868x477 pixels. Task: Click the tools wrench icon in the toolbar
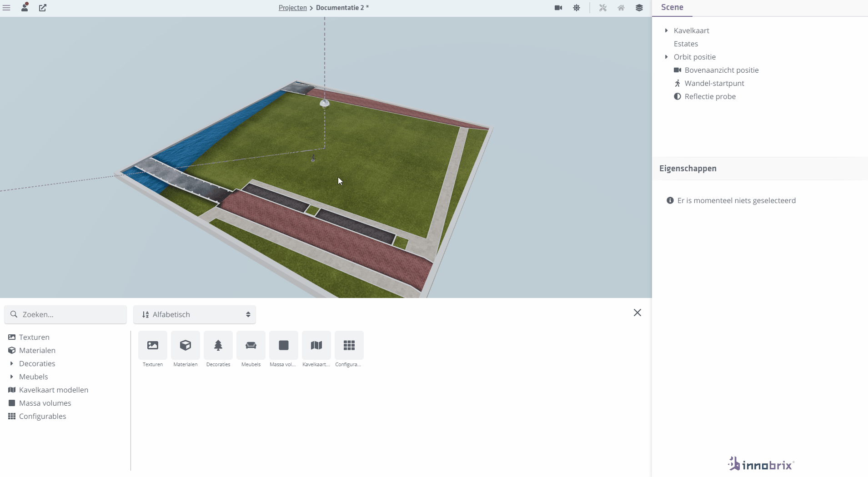[x=603, y=8]
